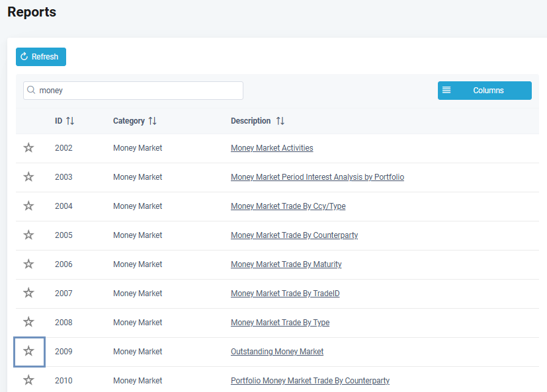Star the report with ID 2003
547x392 pixels.
[x=28, y=177]
